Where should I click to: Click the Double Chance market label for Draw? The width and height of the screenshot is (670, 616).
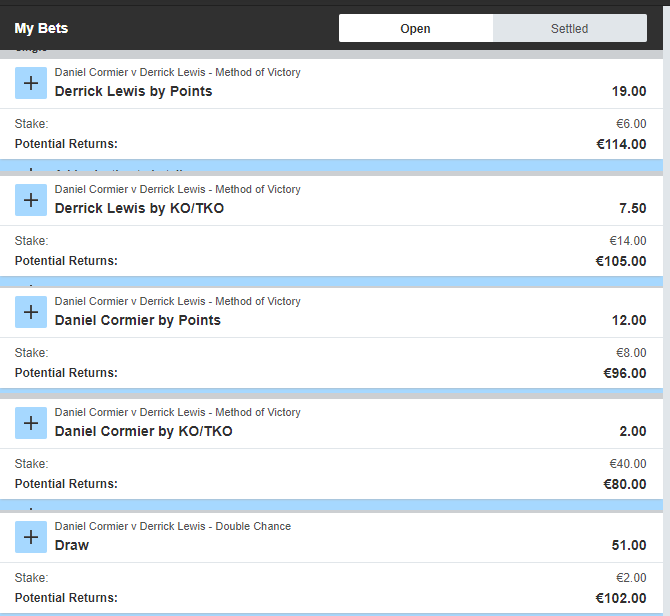coord(253,526)
